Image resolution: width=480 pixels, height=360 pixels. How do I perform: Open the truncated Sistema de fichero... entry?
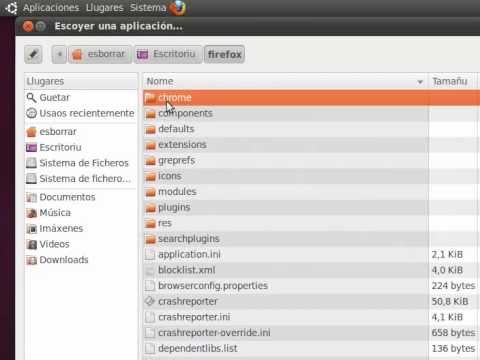(81, 179)
